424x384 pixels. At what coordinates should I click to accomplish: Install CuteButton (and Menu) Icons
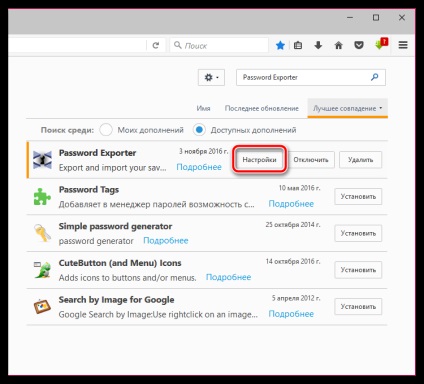(358, 270)
